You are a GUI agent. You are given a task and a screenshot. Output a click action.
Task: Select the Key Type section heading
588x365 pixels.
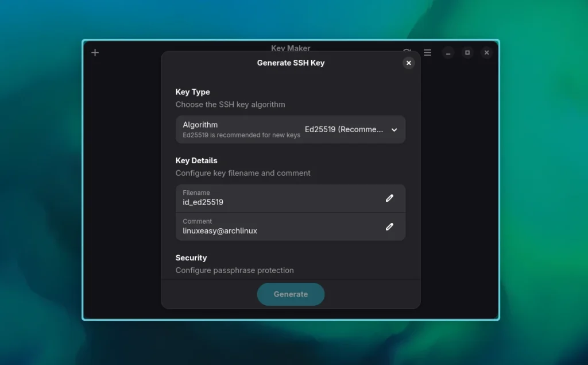click(x=193, y=92)
